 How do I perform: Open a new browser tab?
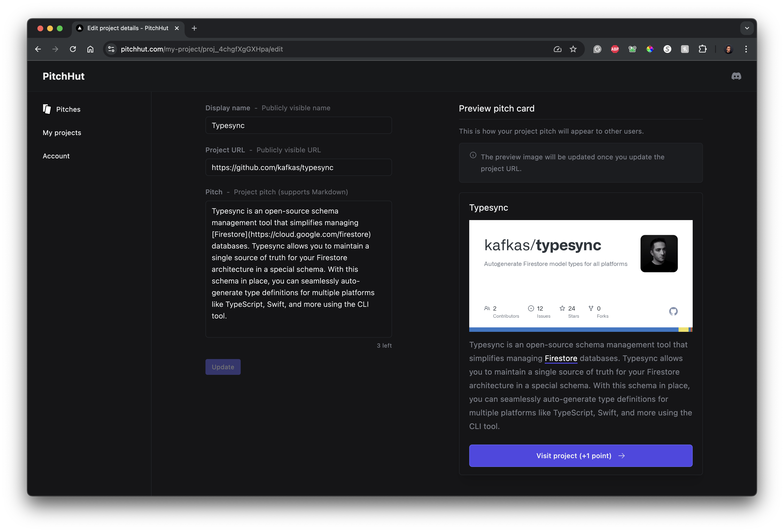194,28
